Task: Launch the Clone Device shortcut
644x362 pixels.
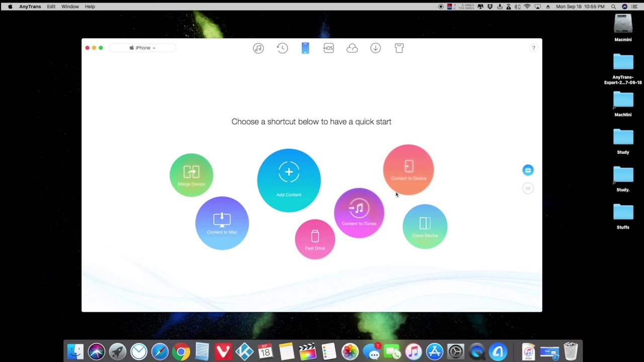Action: pyautogui.click(x=425, y=226)
